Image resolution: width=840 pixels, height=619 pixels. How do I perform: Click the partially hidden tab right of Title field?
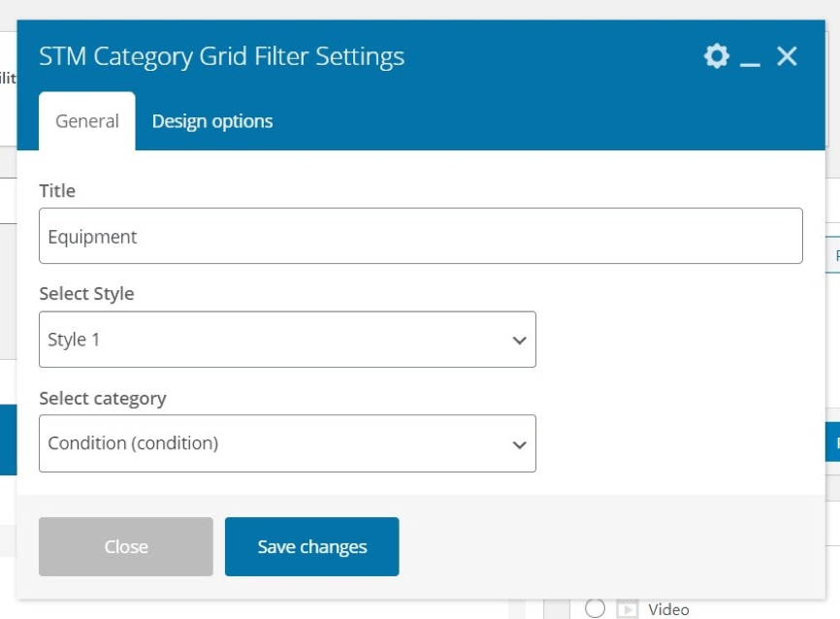(834, 256)
